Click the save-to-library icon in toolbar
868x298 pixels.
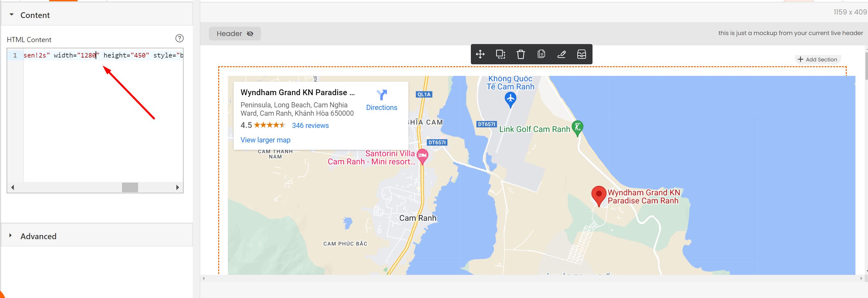click(x=582, y=54)
